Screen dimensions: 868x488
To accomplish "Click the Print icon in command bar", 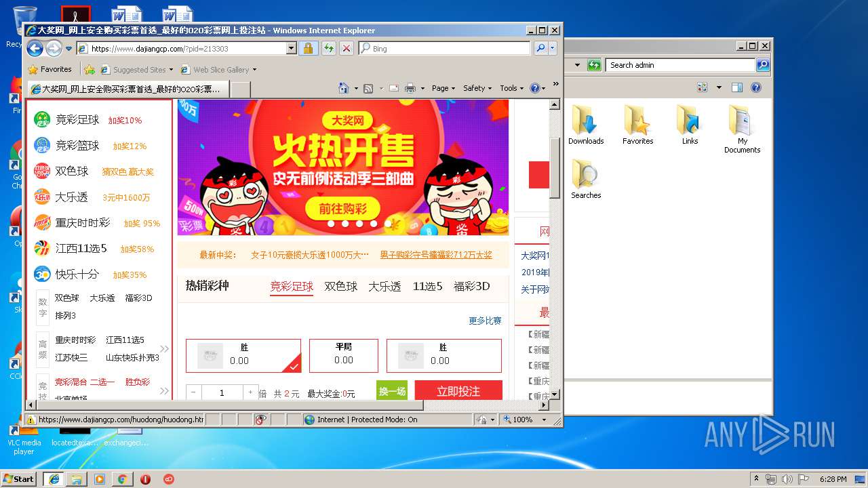I will pos(410,88).
